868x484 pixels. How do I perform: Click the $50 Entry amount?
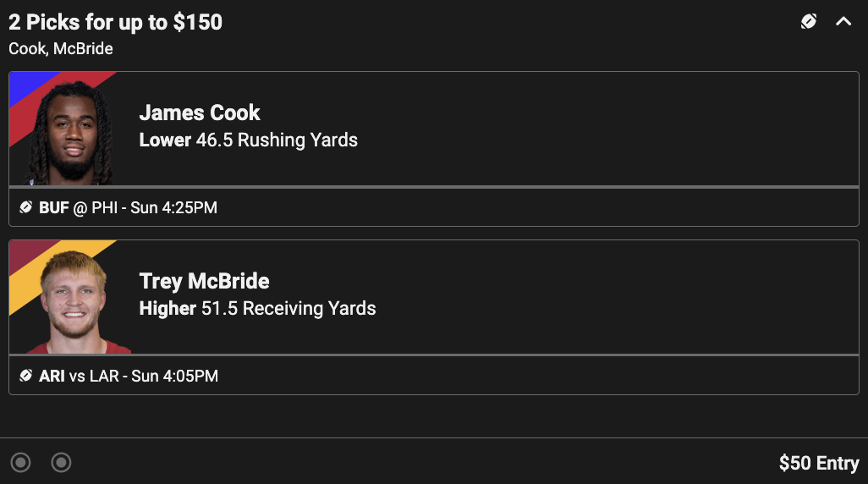pos(818,463)
